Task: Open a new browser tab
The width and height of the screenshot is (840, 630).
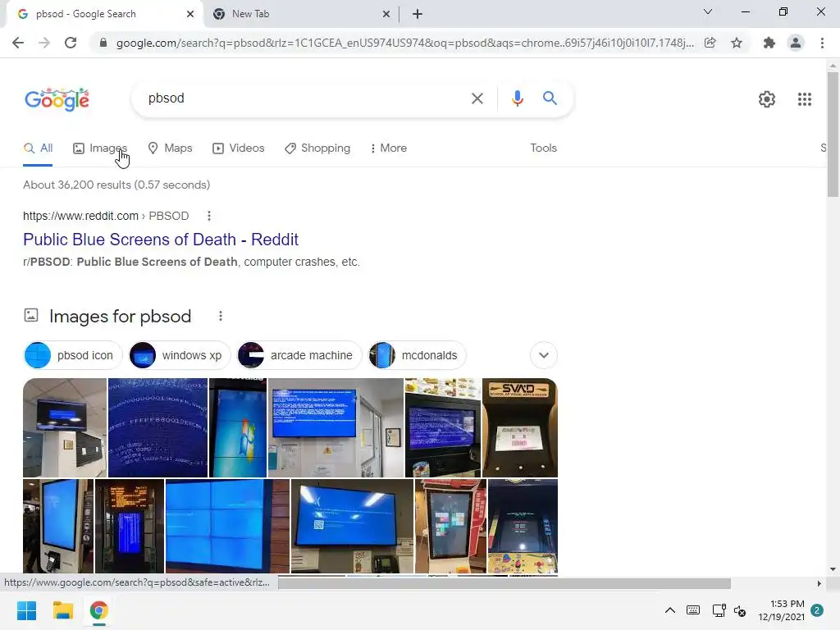Action: (x=418, y=14)
